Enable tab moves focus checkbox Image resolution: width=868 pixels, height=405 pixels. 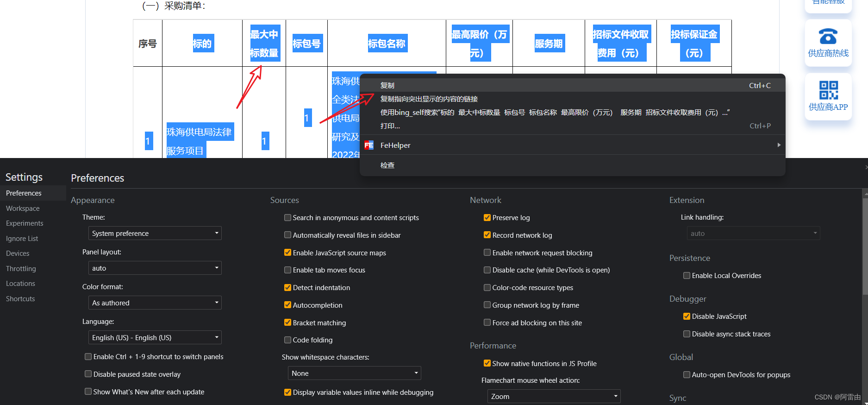[287, 270]
